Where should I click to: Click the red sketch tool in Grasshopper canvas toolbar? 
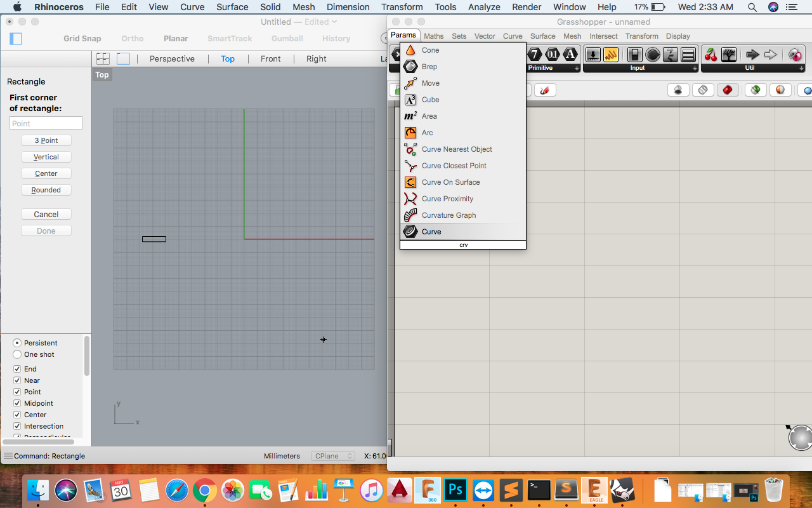coord(545,90)
